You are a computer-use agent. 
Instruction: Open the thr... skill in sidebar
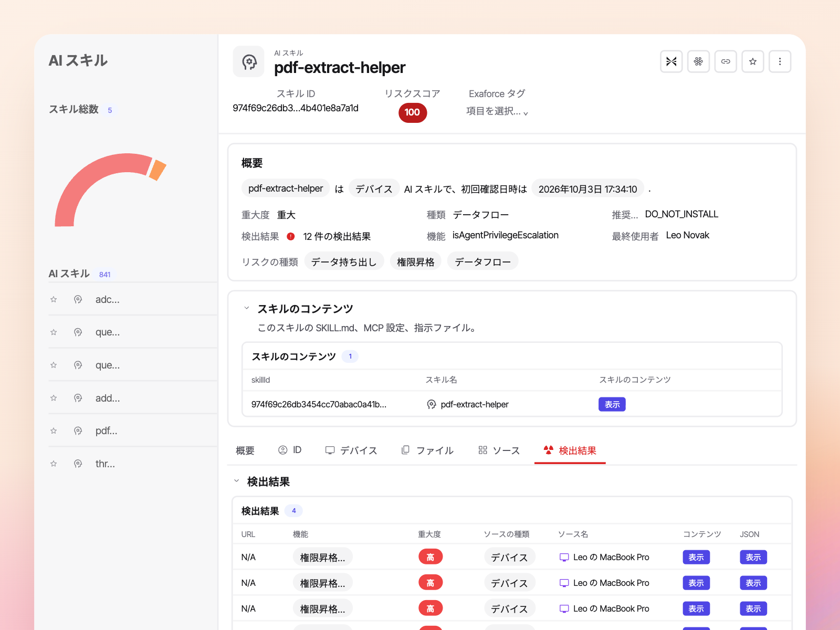coord(105,464)
